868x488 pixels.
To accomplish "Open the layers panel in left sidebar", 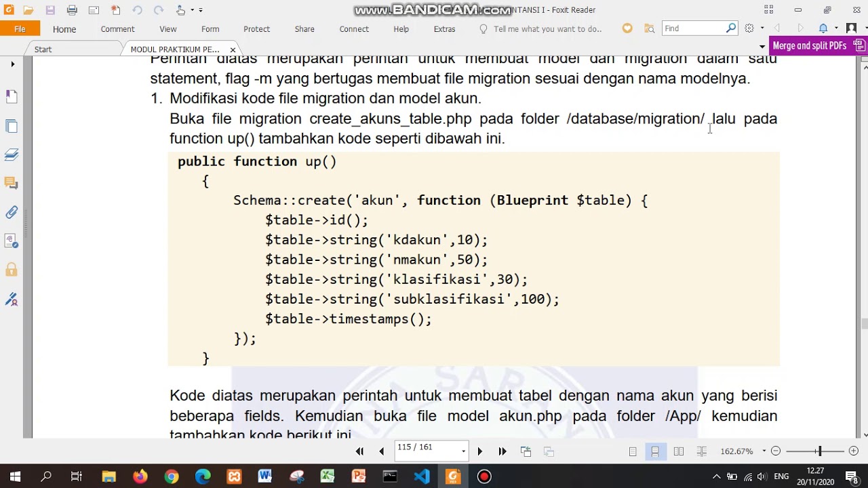I will coord(12,155).
